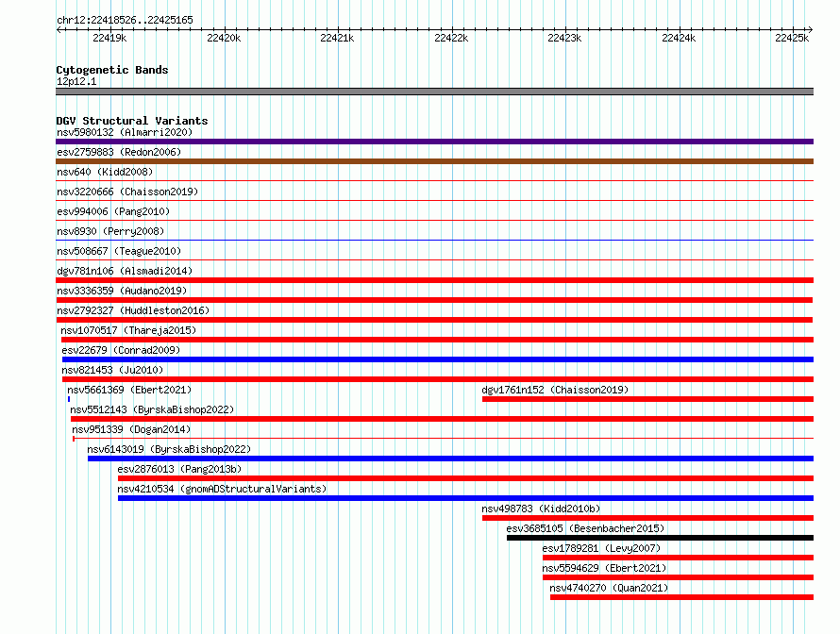Open esv22679 (Conrad2009) variant label

point(121,350)
